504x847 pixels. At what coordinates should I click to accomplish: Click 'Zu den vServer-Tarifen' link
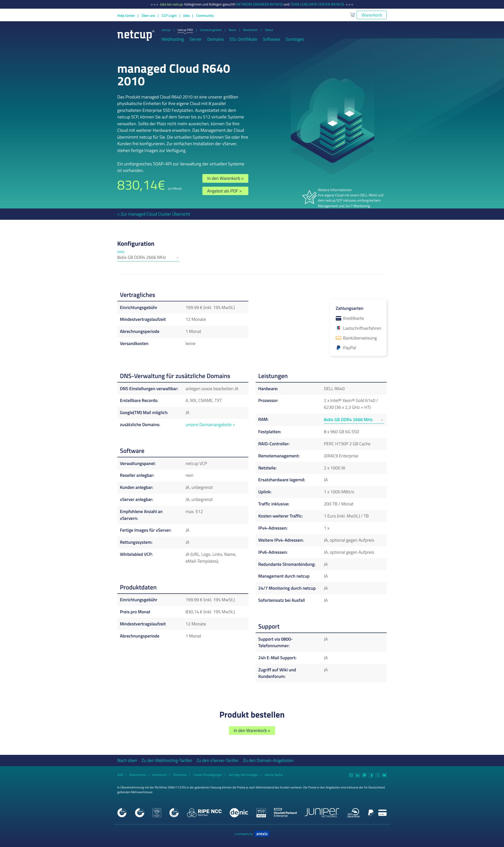[x=217, y=760]
